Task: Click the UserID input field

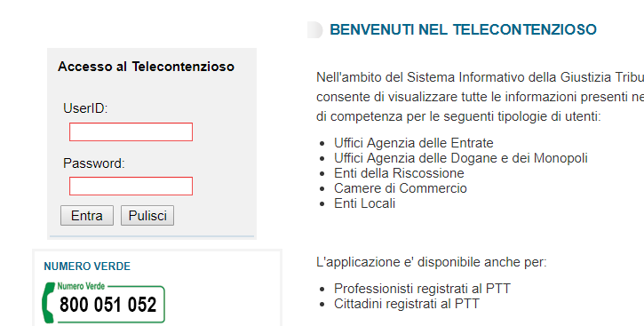Action: pos(131,131)
